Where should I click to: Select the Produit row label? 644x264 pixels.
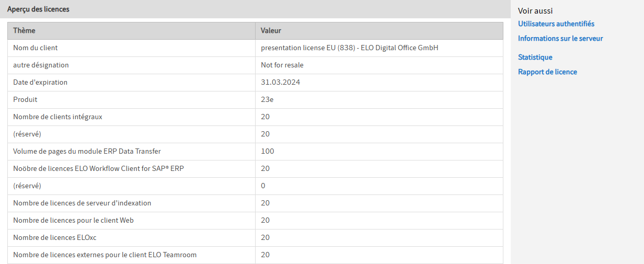coord(25,100)
